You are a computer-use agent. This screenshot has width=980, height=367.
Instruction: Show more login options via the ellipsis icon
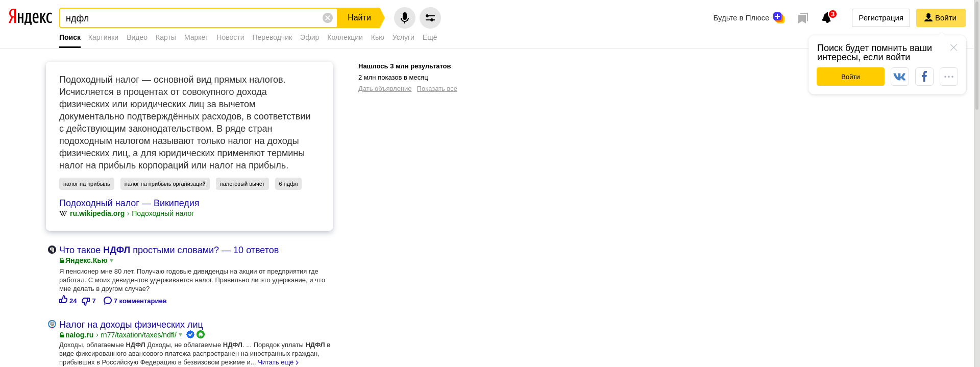[x=949, y=77]
